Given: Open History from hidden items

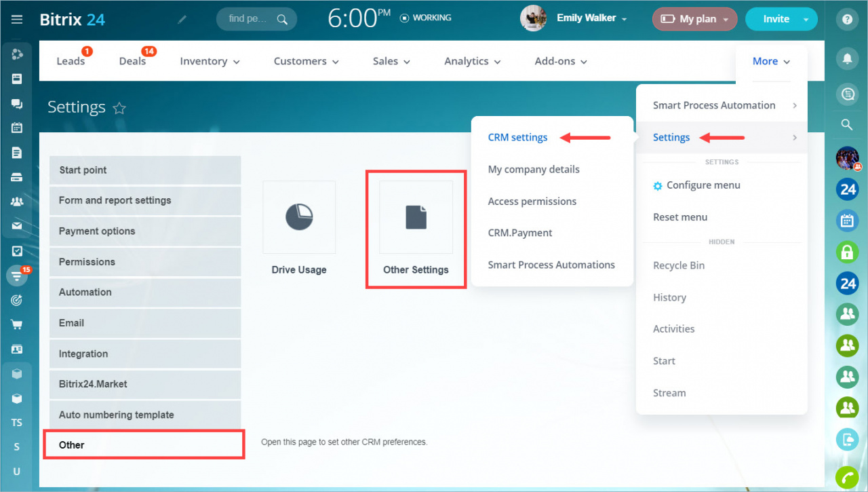Looking at the screenshot, I should coord(669,297).
